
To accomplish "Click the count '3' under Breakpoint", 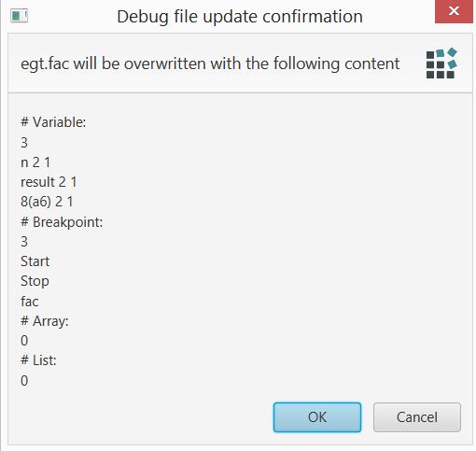I will [24, 242].
